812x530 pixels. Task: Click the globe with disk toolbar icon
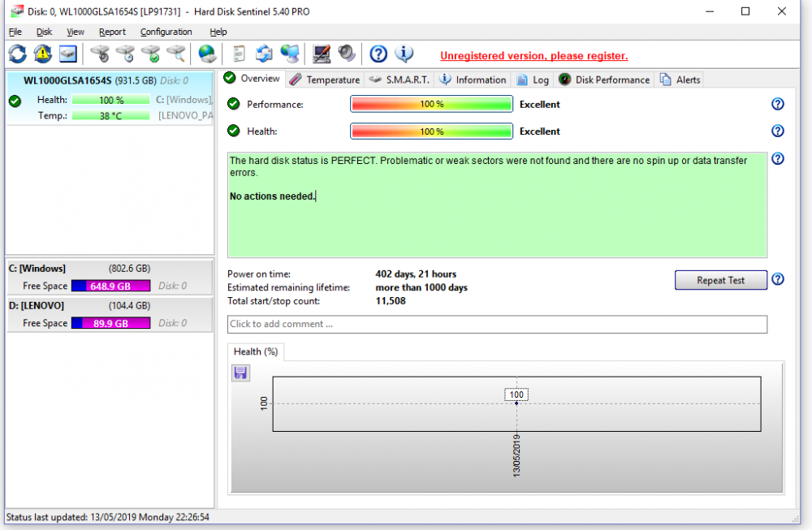[207, 54]
